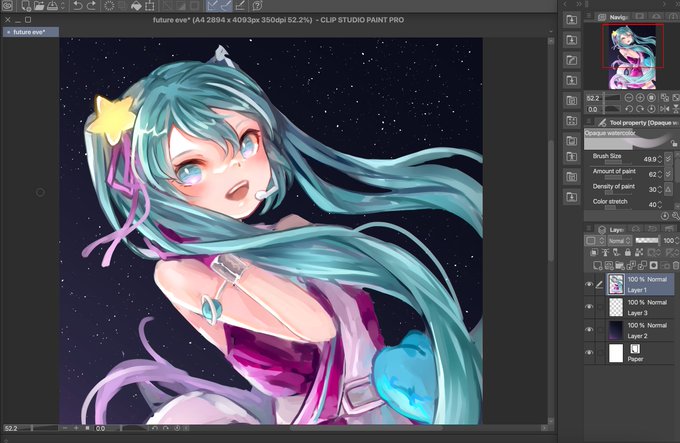Create a new vector layer icon
Viewport: 680px width, 443px height.
coord(608,265)
